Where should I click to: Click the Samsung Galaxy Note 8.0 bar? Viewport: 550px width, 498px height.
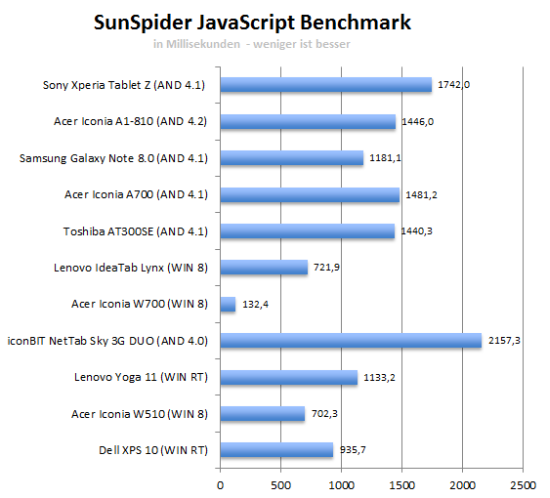coord(292,158)
